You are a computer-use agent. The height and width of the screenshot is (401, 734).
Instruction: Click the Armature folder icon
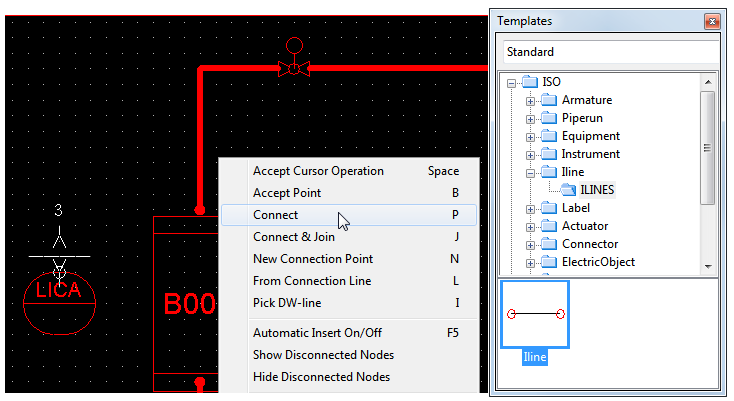click(x=549, y=100)
